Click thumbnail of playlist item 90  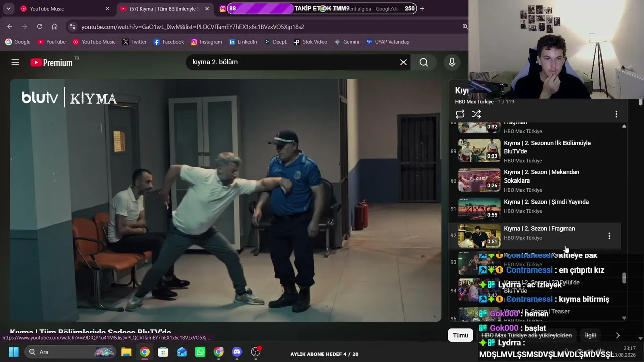coord(479,179)
